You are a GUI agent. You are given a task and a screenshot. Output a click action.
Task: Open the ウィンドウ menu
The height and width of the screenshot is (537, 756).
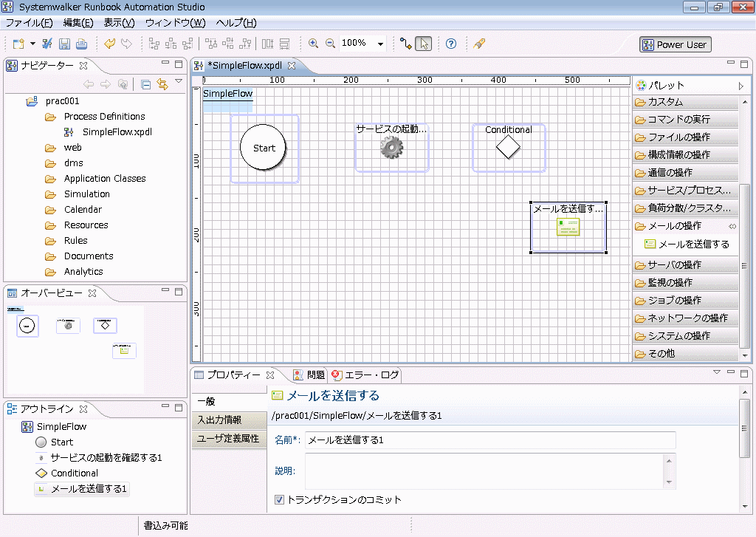pyautogui.click(x=176, y=23)
